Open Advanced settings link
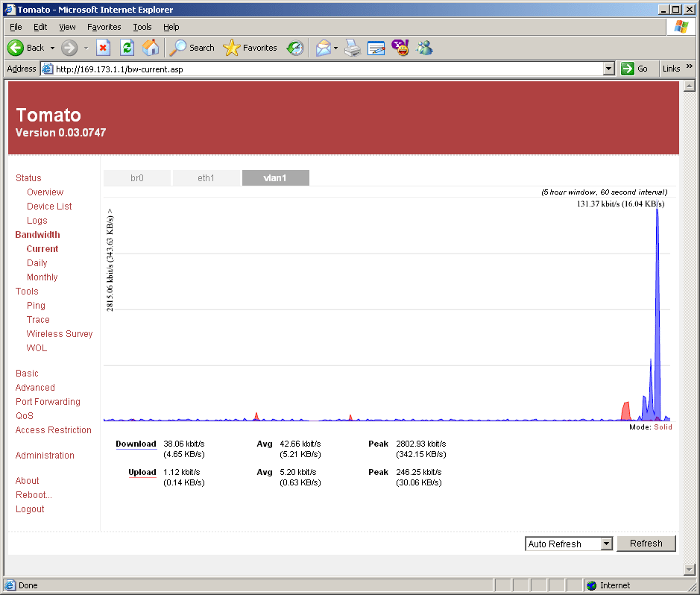The width and height of the screenshot is (700, 595). coord(35,388)
